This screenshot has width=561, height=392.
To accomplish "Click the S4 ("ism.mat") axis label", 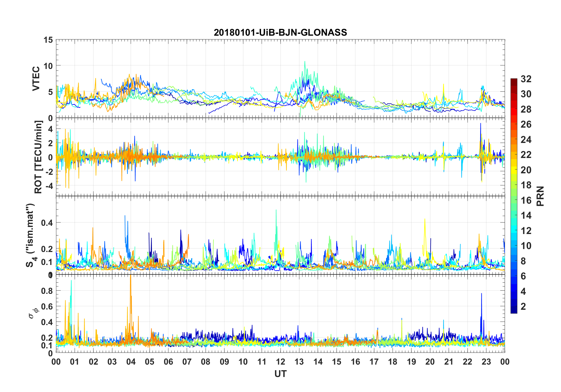I will pyautogui.click(x=31, y=235).
